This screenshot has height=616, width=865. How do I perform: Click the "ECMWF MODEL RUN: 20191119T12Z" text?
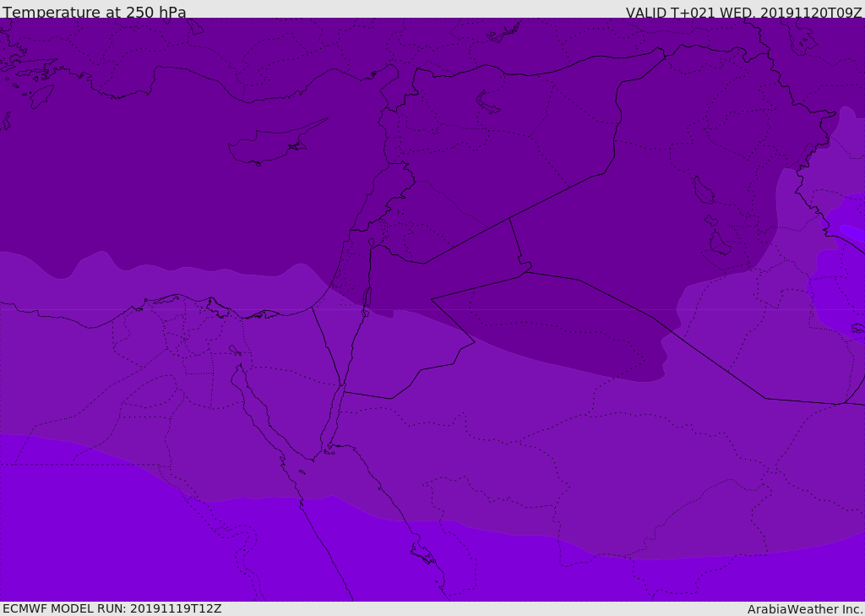[112, 608]
